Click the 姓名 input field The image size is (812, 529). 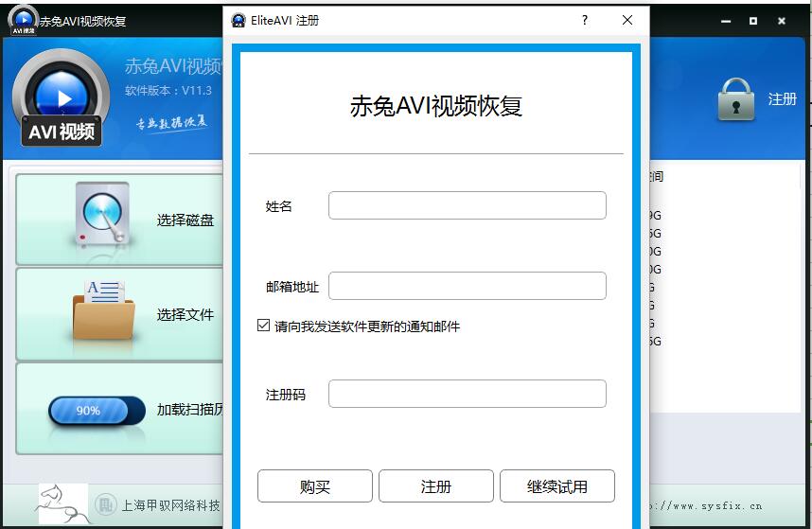tap(468, 205)
